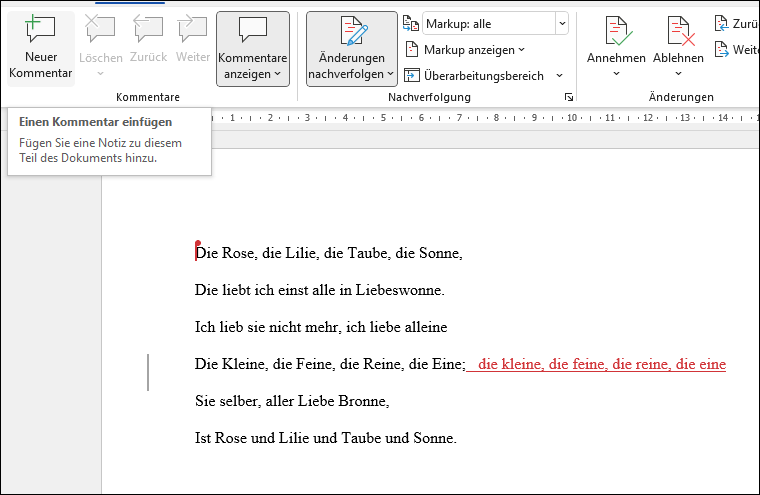This screenshot has width=760, height=495.
Task: Open Kommentare anzeigen dropdown arrow
Action: [x=277, y=74]
